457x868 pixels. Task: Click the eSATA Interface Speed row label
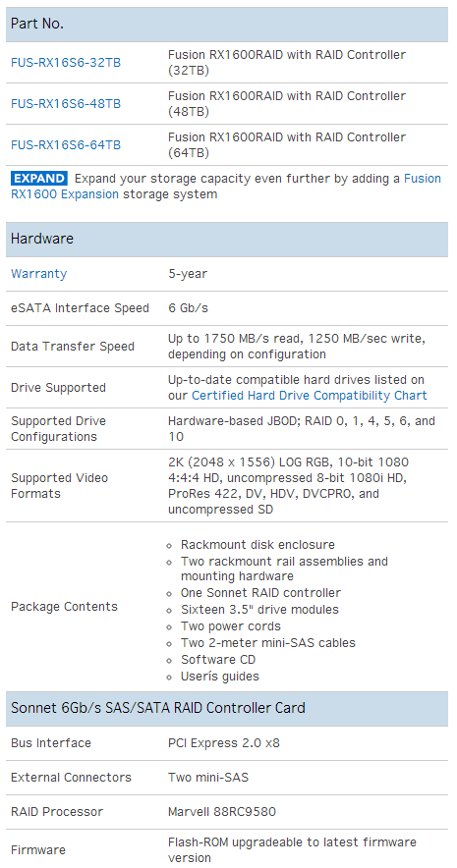pos(80,308)
